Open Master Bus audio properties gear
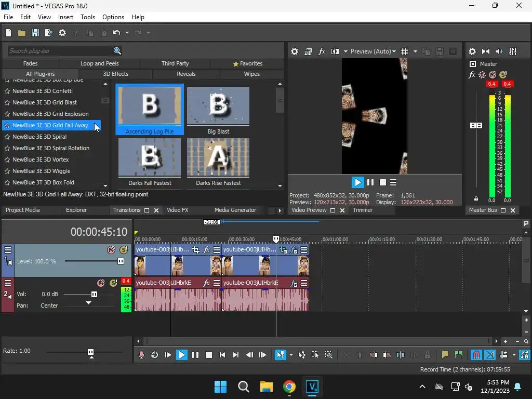 472,51
